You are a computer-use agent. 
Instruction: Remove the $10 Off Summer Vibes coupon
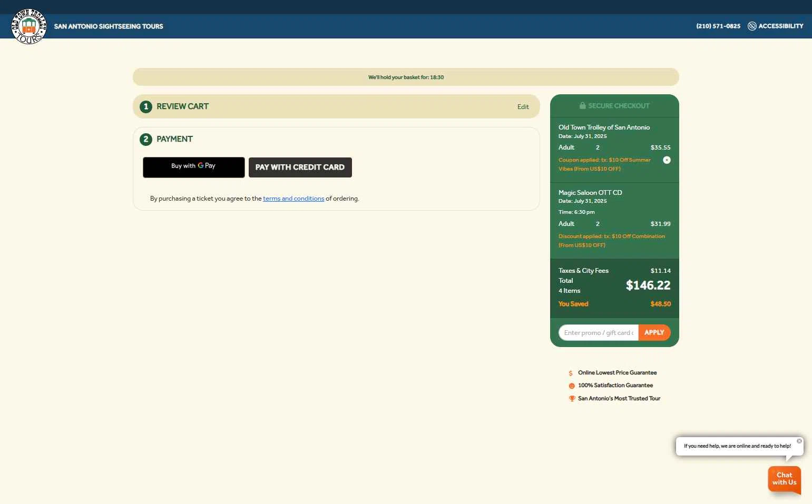667,160
